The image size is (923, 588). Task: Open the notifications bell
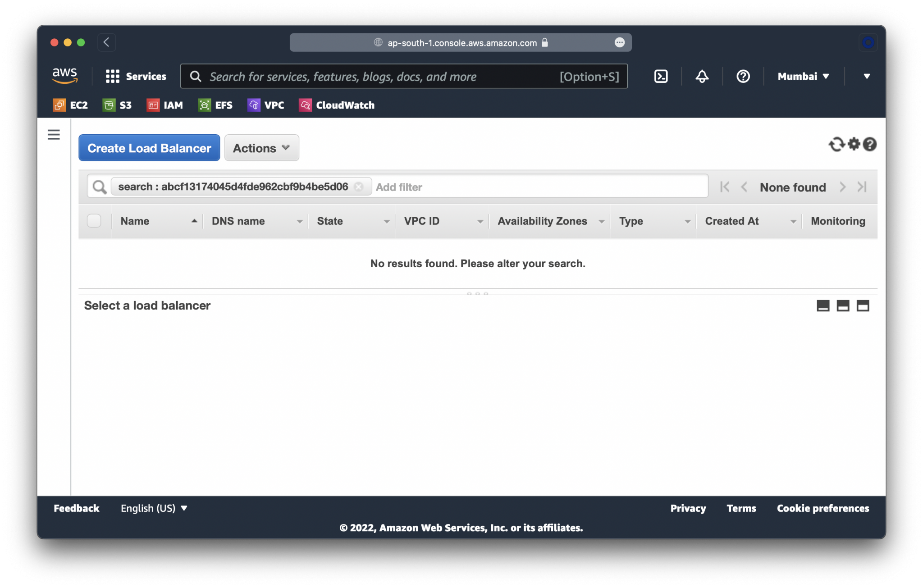(701, 76)
